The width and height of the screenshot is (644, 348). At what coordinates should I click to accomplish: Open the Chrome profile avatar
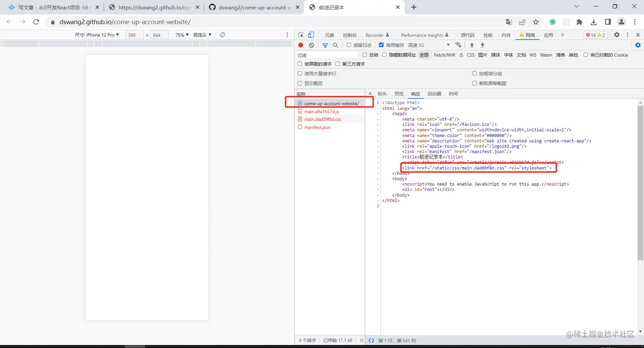[x=621, y=22]
